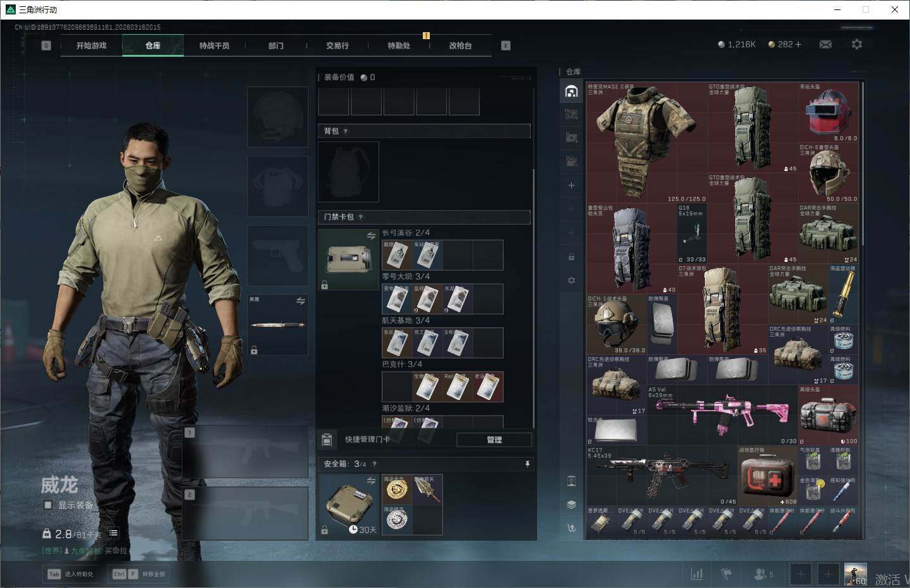Select the MAS2.0 body armor in warehouse
The image size is (910, 588).
(647, 143)
